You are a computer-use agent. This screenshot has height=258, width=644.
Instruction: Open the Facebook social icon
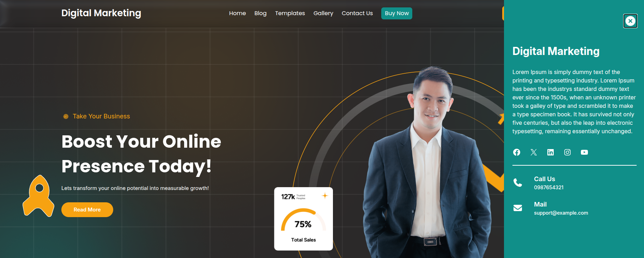pyautogui.click(x=517, y=152)
